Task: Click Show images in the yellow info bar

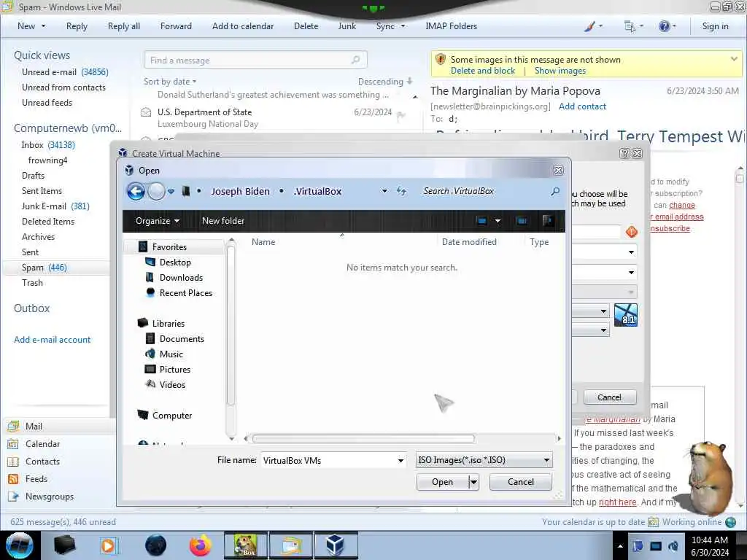Action: [560, 71]
